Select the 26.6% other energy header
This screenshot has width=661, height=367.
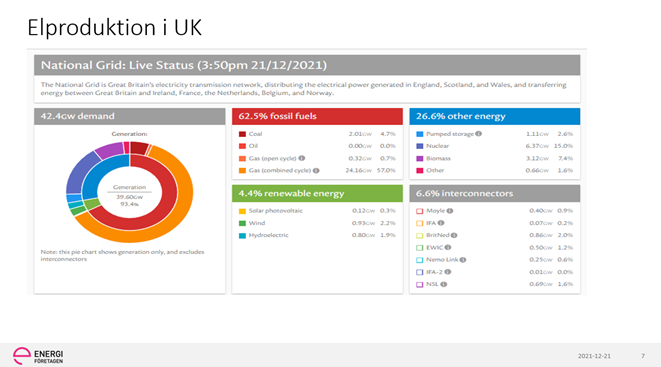(x=494, y=116)
